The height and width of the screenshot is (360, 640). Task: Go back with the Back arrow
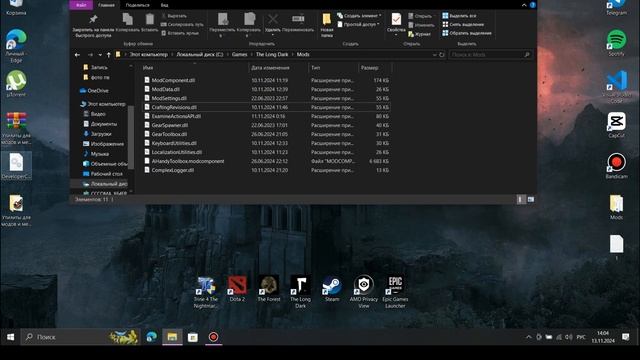[x=77, y=55]
